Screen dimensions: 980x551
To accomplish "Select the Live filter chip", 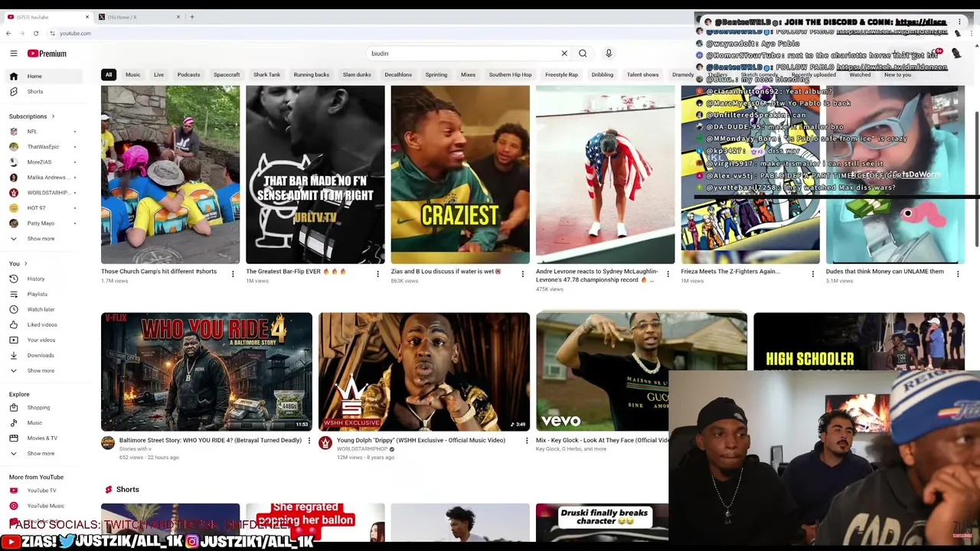I will pyautogui.click(x=158, y=75).
